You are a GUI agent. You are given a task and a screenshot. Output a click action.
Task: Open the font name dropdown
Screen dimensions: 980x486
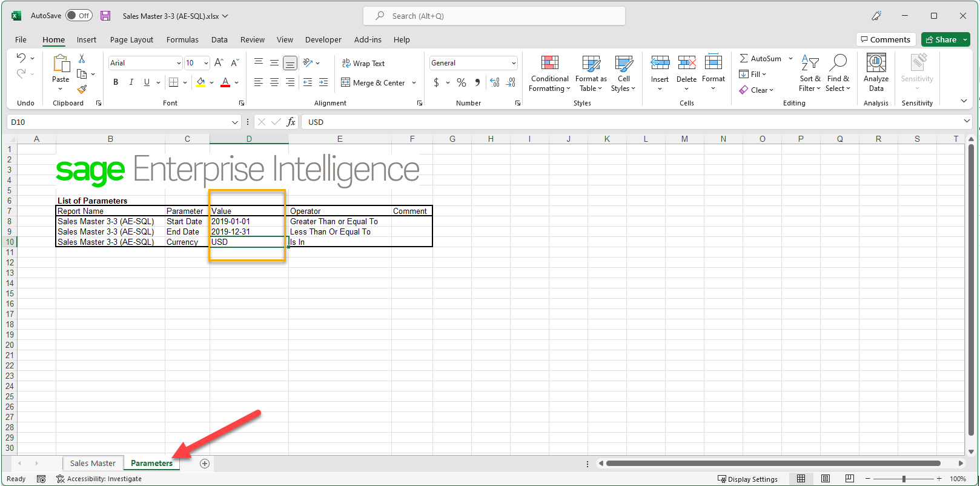(x=179, y=63)
